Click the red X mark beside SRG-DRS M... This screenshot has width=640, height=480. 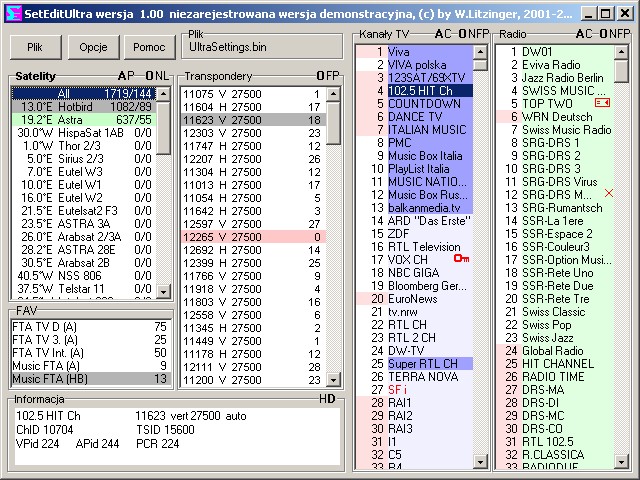609,193
